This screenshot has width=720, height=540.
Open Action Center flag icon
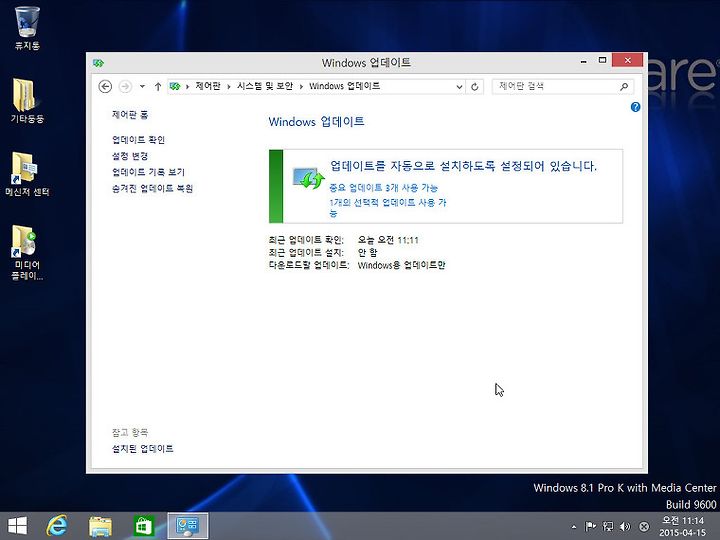point(590,526)
